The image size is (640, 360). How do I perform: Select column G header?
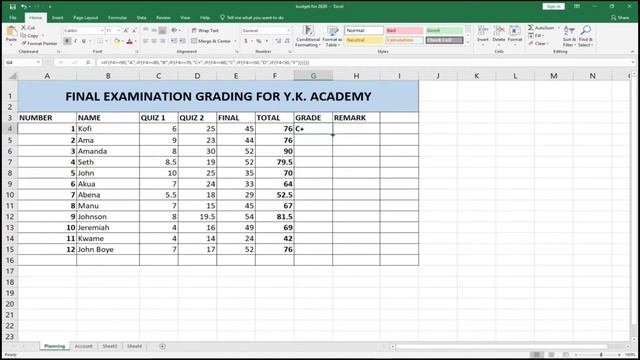[x=313, y=76]
